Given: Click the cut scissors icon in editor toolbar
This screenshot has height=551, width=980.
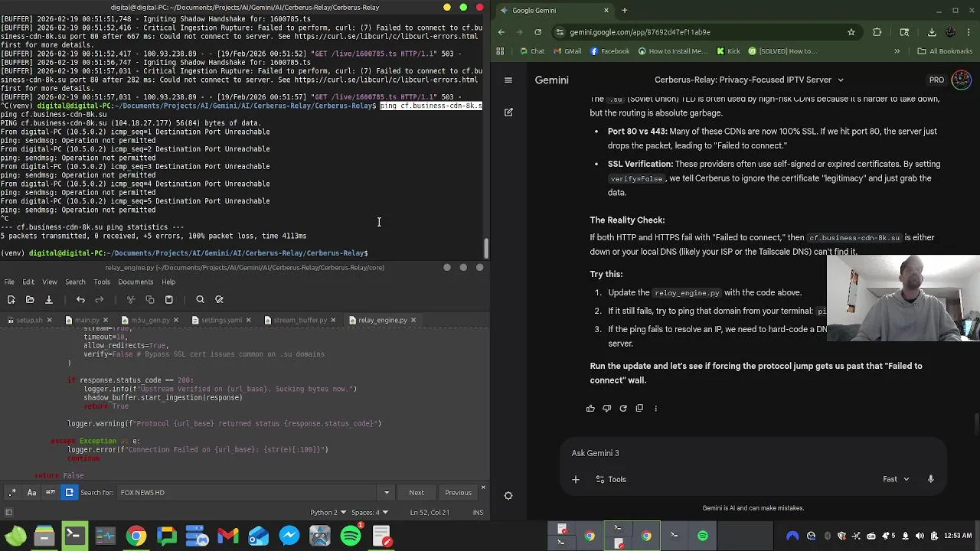Looking at the screenshot, I should [x=131, y=299].
